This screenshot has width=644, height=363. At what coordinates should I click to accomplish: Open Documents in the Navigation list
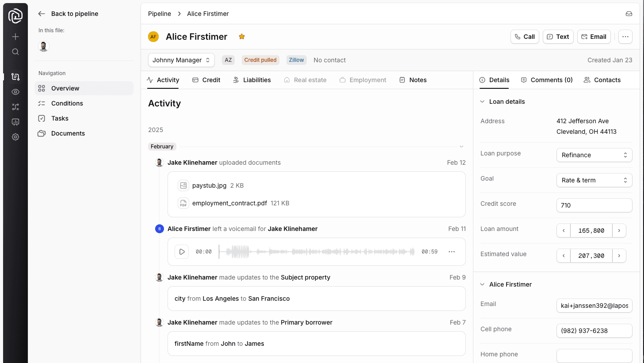[67, 133]
